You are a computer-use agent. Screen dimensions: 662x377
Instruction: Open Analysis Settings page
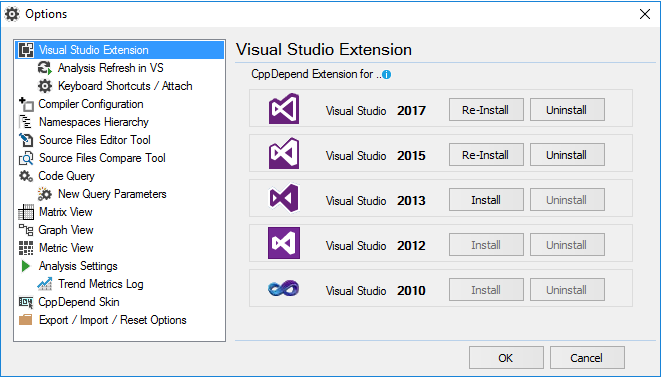tap(78, 266)
